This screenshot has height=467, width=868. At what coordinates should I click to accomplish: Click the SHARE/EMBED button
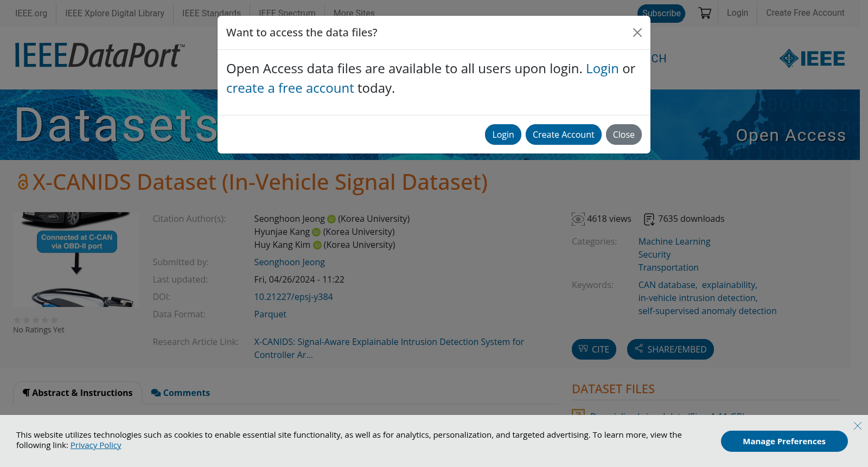(x=671, y=349)
